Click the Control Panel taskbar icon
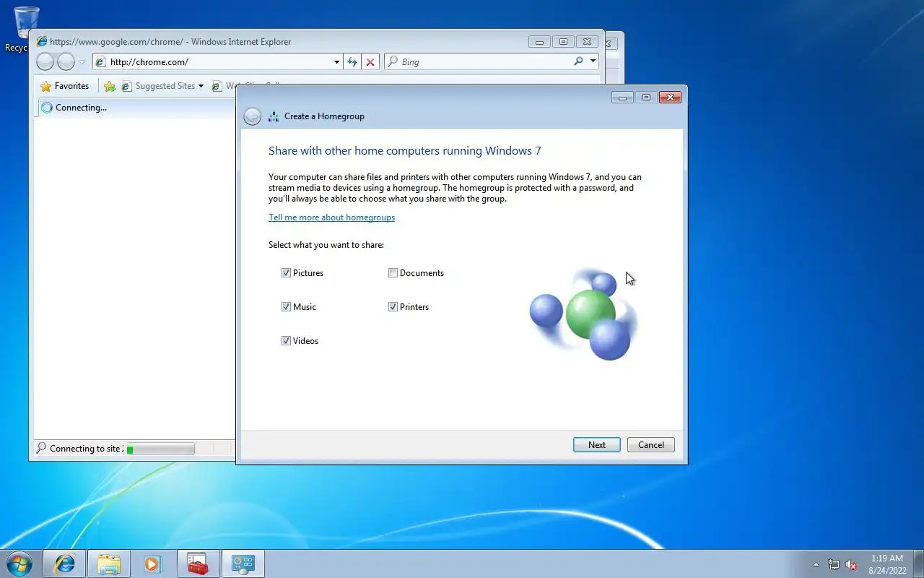 coord(243,564)
